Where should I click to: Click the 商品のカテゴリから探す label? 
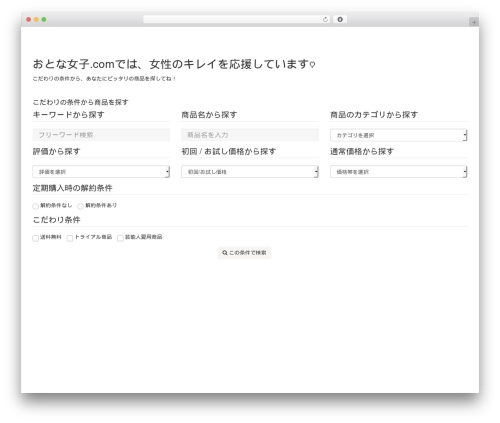374,115
